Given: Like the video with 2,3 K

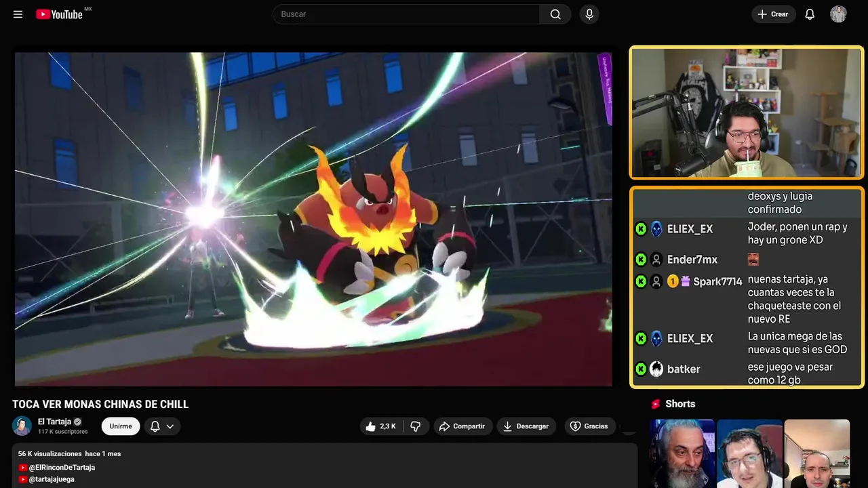Looking at the screenshot, I should coord(380,426).
